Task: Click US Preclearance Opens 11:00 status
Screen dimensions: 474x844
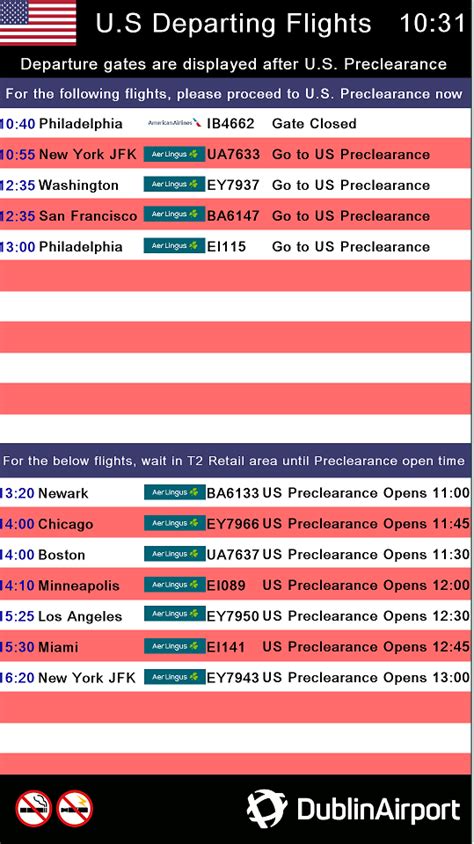Action: click(366, 493)
